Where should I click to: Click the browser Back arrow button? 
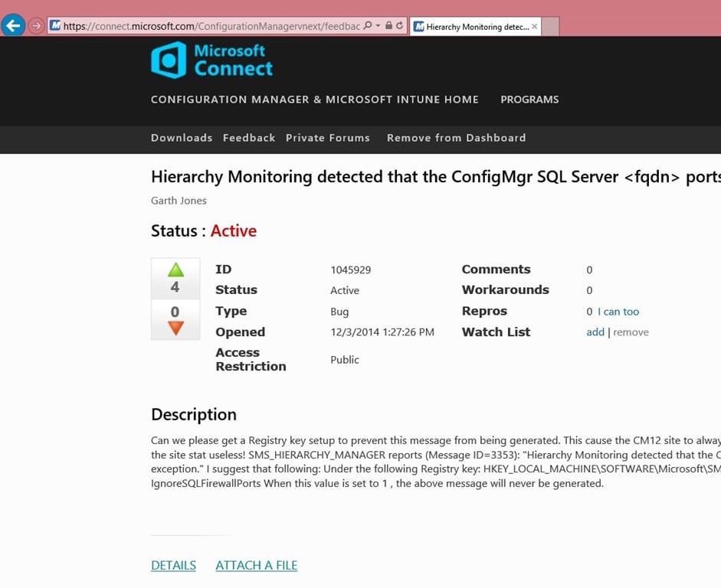[13, 25]
